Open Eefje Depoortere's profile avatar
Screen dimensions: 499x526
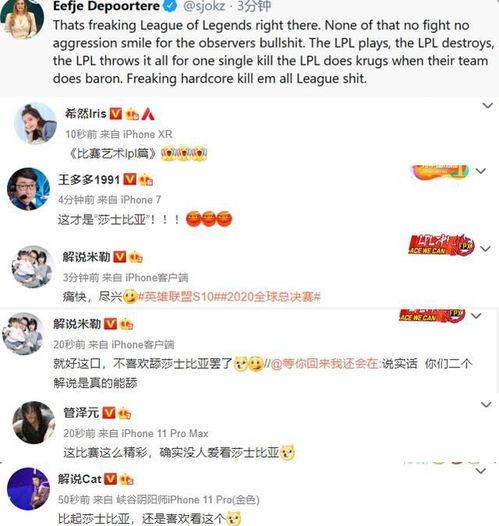tap(23, 18)
